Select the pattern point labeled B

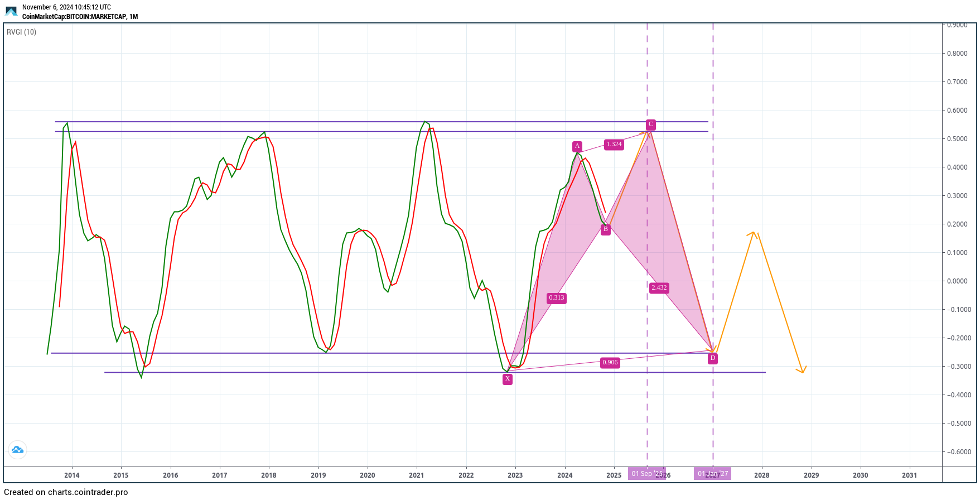coord(606,229)
